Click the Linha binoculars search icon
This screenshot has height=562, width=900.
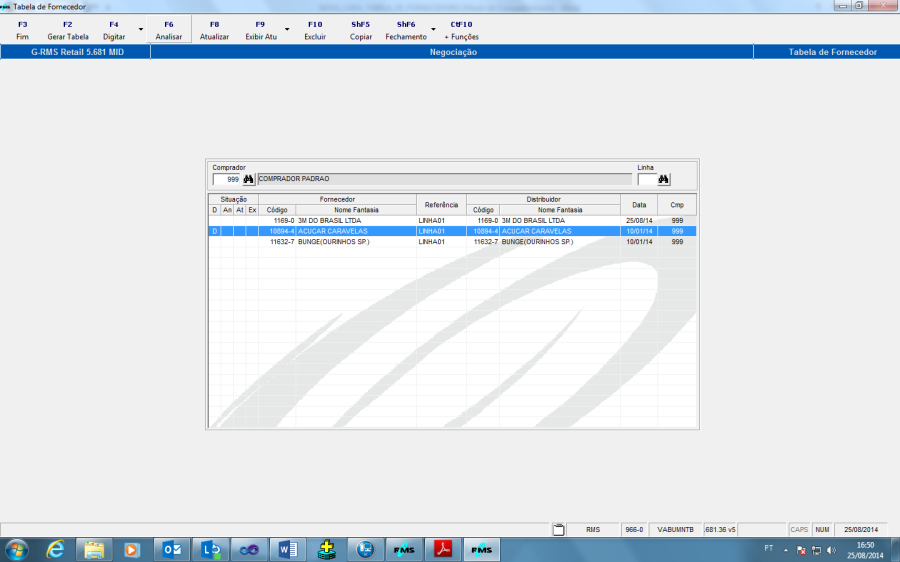pyautogui.click(x=664, y=180)
